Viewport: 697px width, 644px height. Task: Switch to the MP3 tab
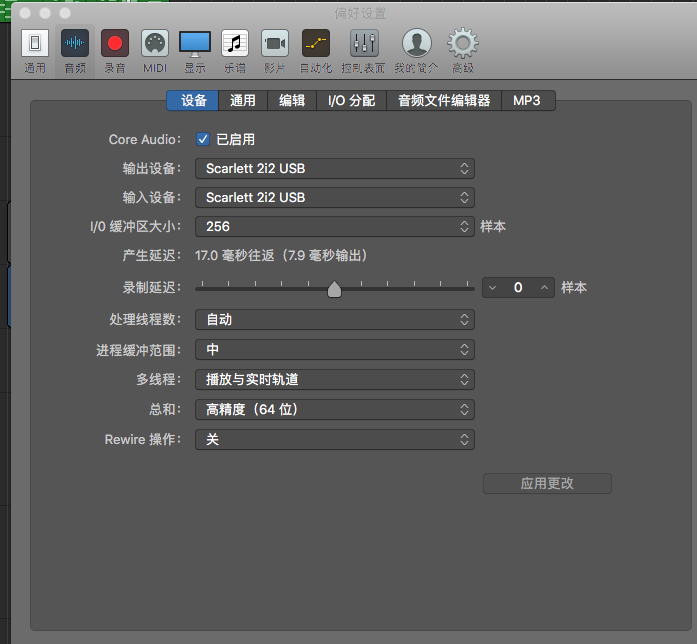527,100
